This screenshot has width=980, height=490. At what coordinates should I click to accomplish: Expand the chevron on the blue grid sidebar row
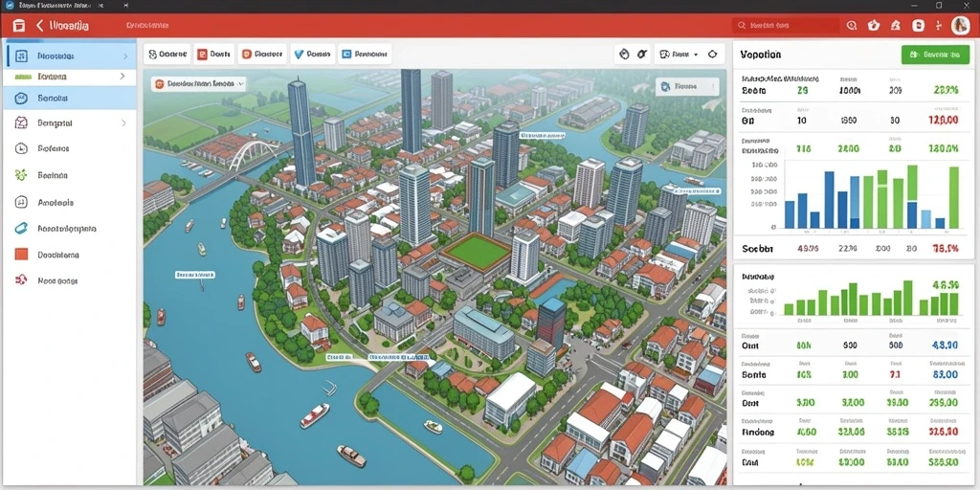pos(125,56)
